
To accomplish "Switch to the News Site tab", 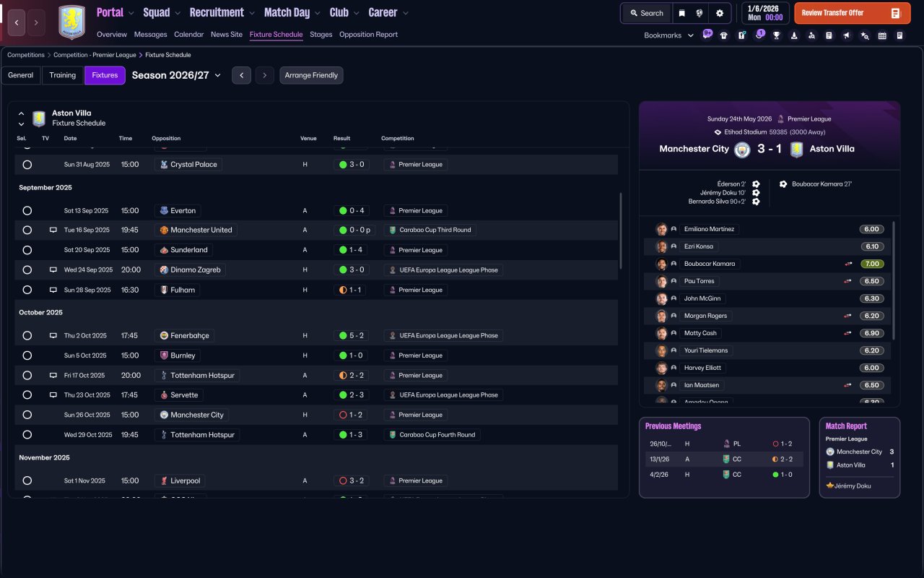I will coord(227,35).
